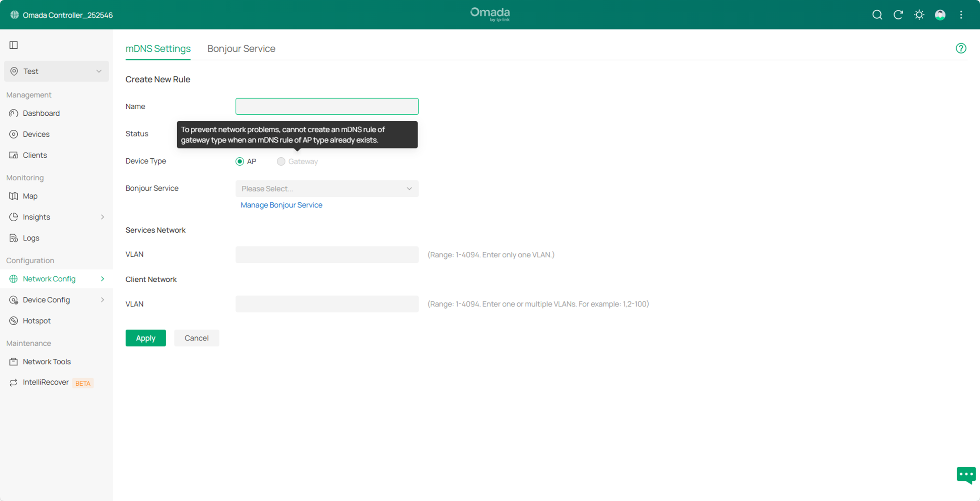Open Network Tools under Maintenance
980x501 pixels.
point(47,361)
